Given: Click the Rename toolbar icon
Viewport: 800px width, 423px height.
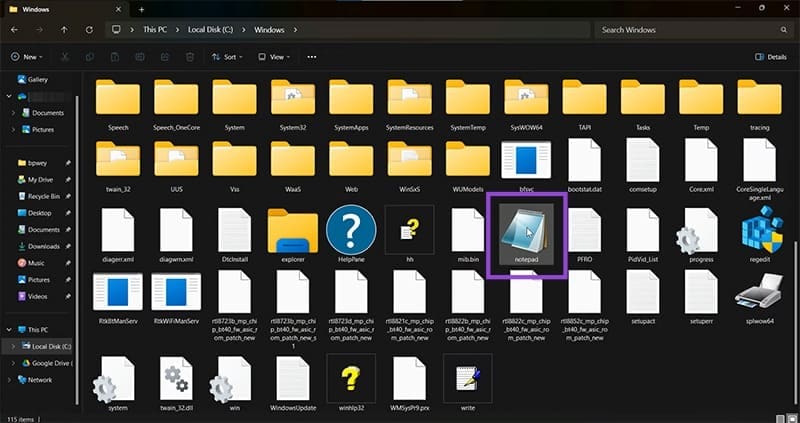Looking at the screenshot, I should click(x=140, y=57).
